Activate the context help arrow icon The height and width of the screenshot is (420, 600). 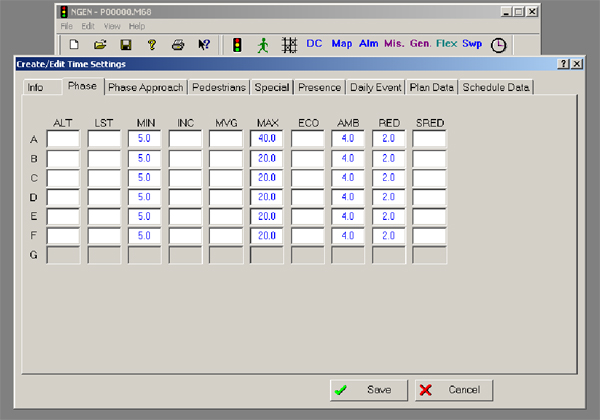[204, 45]
